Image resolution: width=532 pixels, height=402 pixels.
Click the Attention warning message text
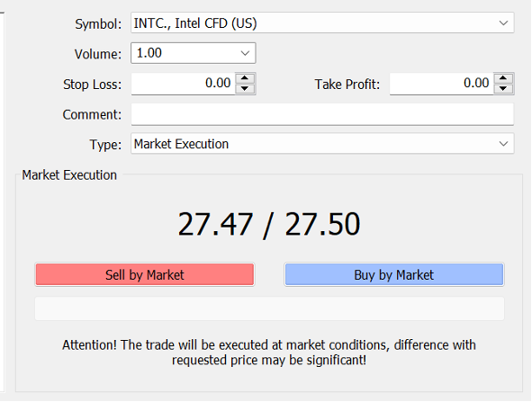269,353
